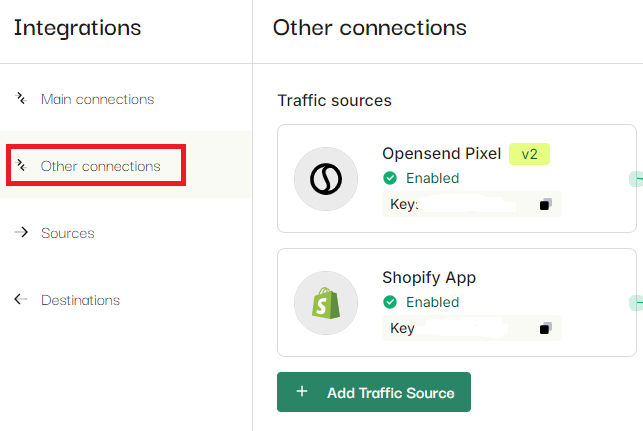The height and width of the screenshot is (431, 643).
Task: Click the Sources right-arrow icon
Action: pyautogui.click(x=21, y=233)
